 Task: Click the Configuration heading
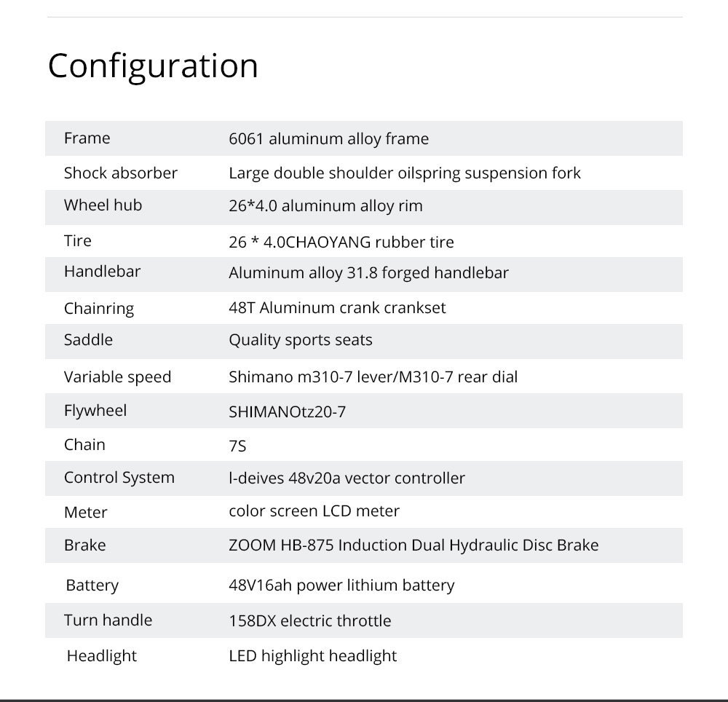153,66
